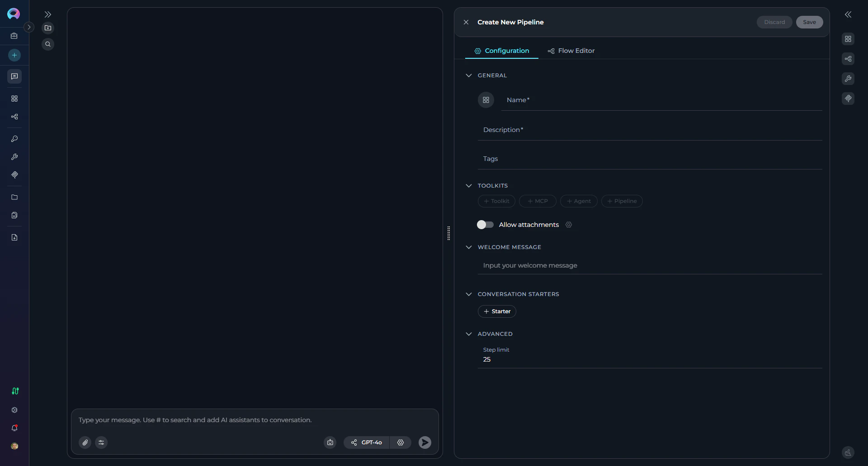Select the conversations chat icon in sidebar
The height and width of the screenshot is (466, 868).
14,76
